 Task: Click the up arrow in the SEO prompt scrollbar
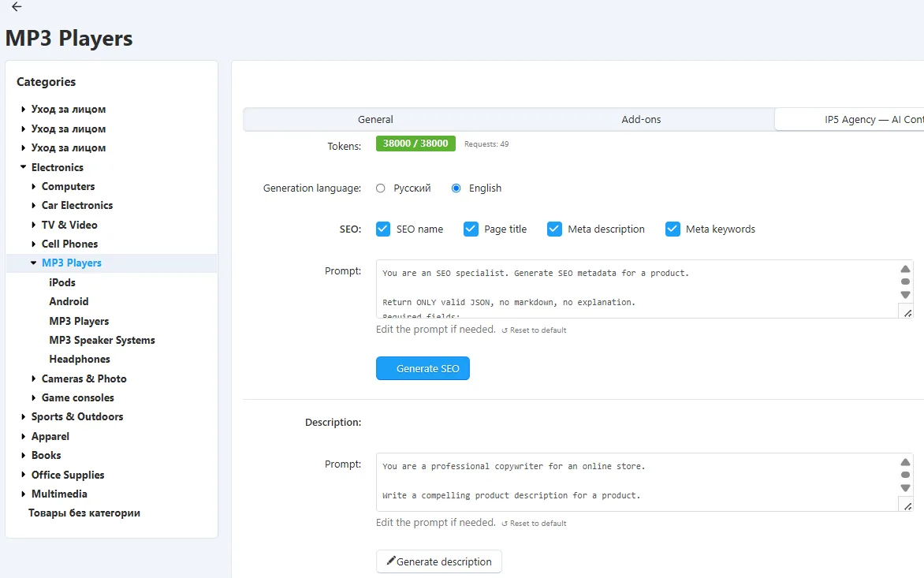[905, 269]
